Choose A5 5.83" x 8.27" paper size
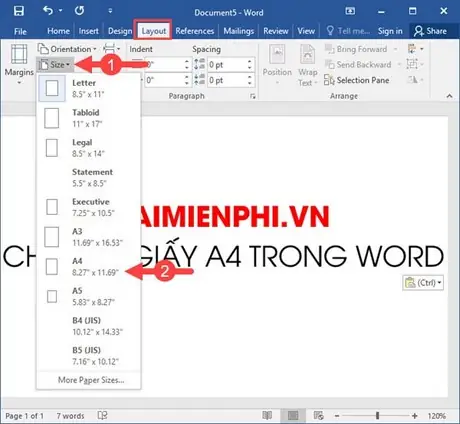The width and height of the screenshot is (460, 424). pyautogui.click(x=89, y=296)
